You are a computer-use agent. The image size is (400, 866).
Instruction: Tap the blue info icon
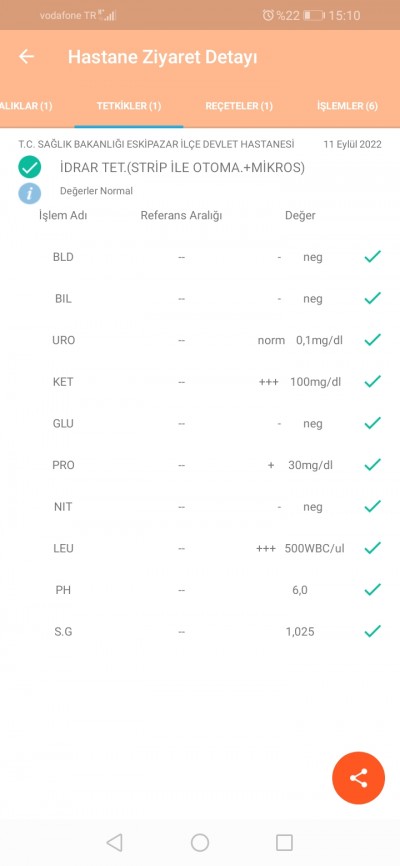[x=29, y=193]
